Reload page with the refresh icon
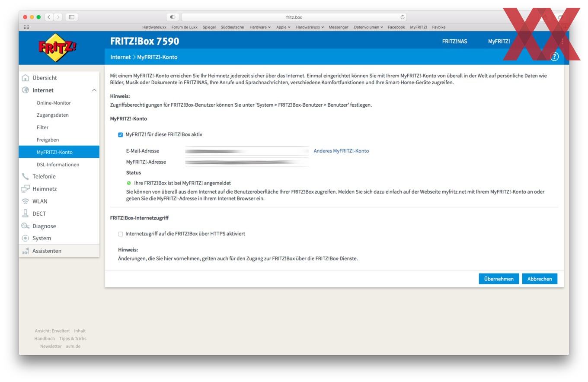Image resolution: width=588 pixels, height=382 pixels. [403, 17]
